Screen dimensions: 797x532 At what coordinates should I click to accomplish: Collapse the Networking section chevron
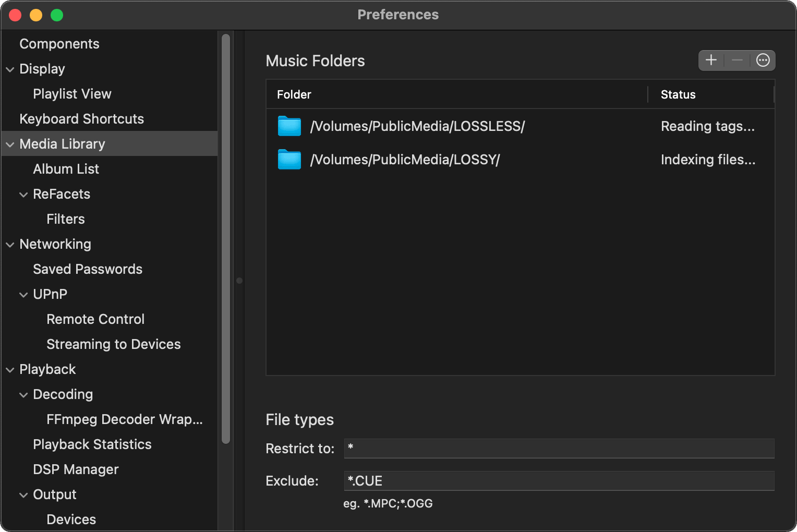(10, 245)
